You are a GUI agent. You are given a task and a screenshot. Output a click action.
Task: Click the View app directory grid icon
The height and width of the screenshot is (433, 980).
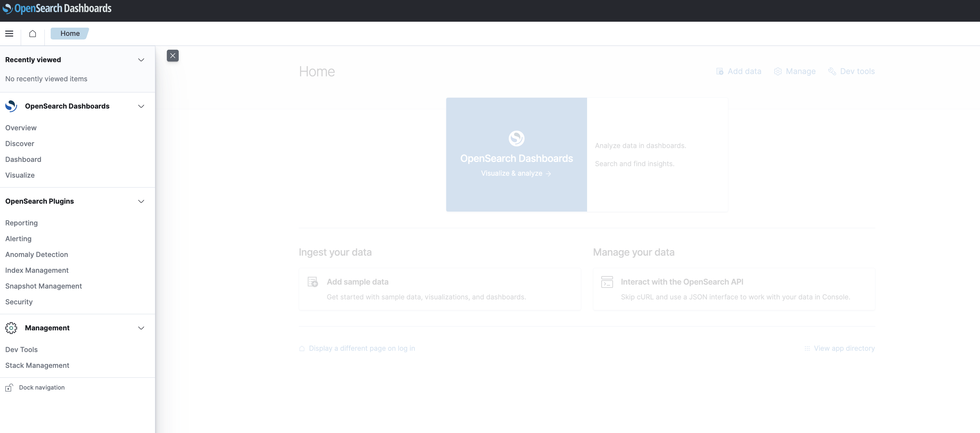pos(807,348)
